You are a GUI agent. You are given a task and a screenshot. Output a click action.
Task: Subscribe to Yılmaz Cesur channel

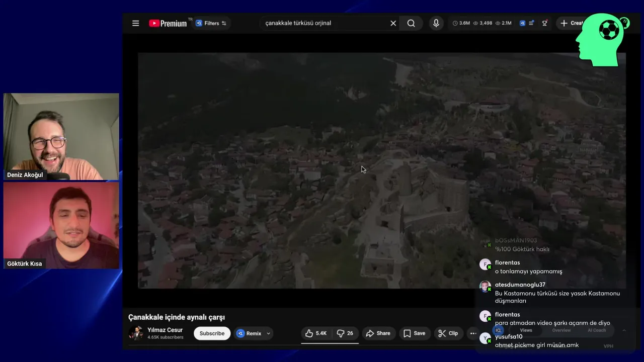pyautogui.click(x=212, y=333)
